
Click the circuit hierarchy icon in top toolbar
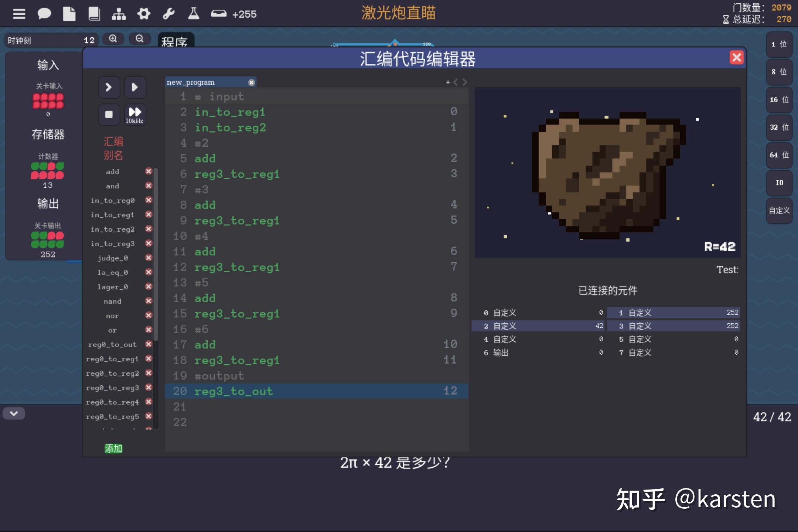(x=119, y=13)
